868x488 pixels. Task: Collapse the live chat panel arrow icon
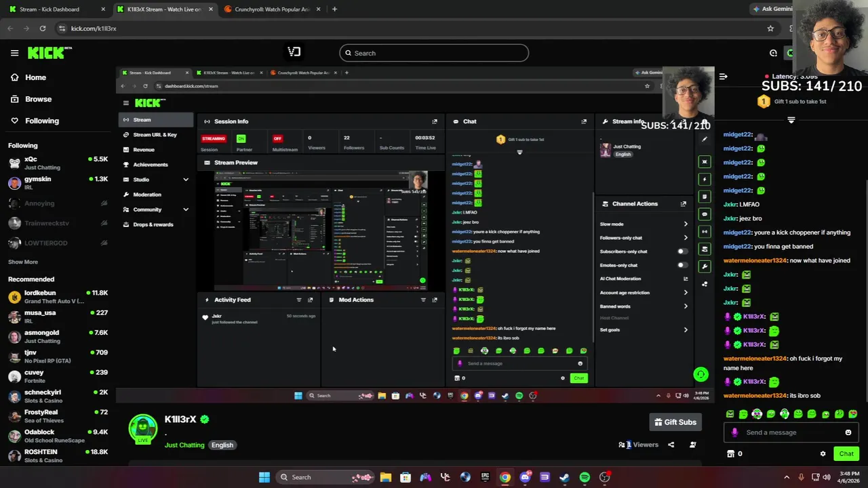click(x=723, y=77)
